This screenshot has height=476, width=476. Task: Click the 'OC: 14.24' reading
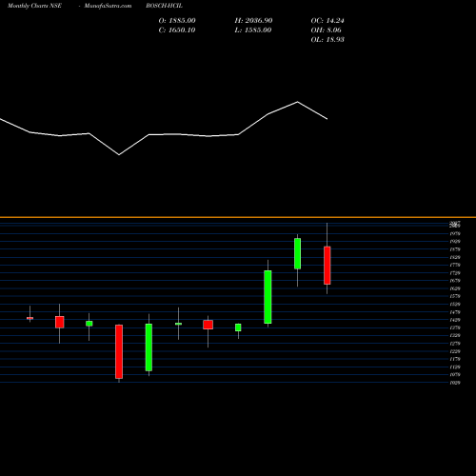[327, 21]
